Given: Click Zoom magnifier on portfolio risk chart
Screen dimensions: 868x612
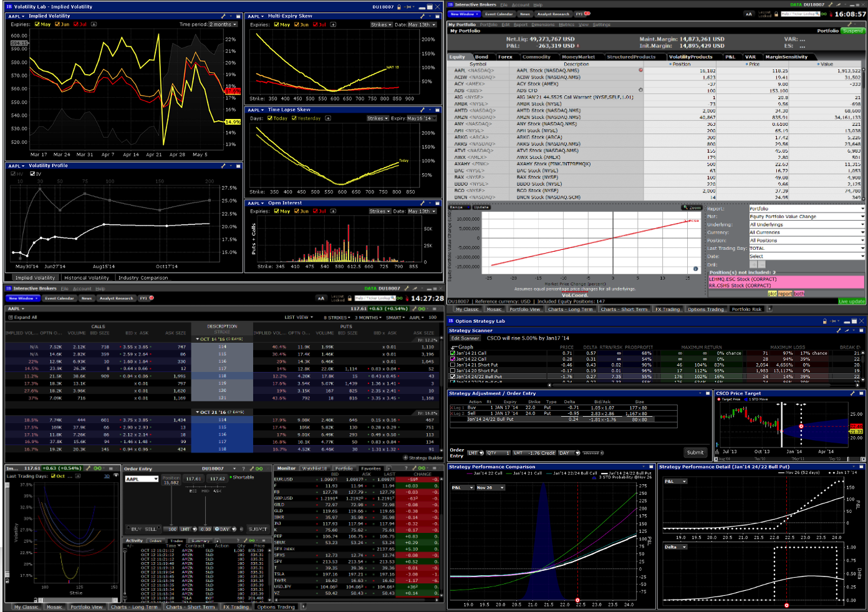Looking at the screenshot, I should 692,208.
